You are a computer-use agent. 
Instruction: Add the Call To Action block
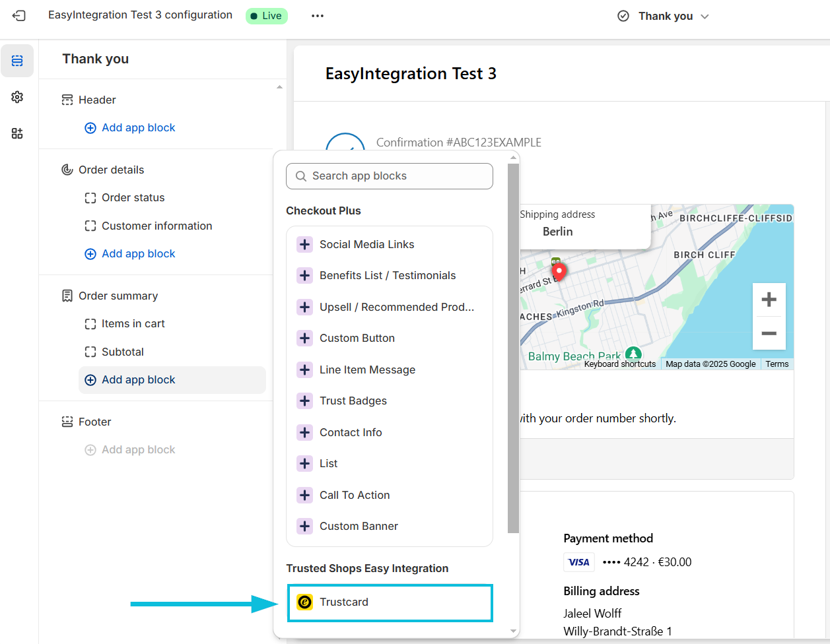point(390,495)
